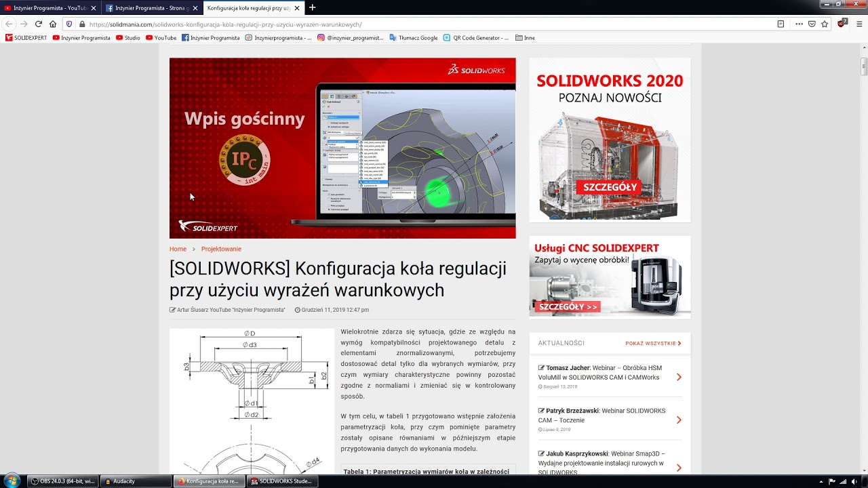
Task: Click the SZCZEGÓŁY button on the CNC banner
Action: [568, 307]
